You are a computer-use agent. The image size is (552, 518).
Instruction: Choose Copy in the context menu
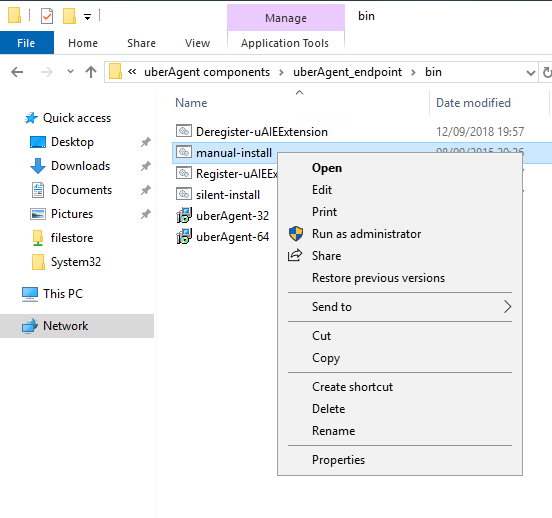(400, 358)
